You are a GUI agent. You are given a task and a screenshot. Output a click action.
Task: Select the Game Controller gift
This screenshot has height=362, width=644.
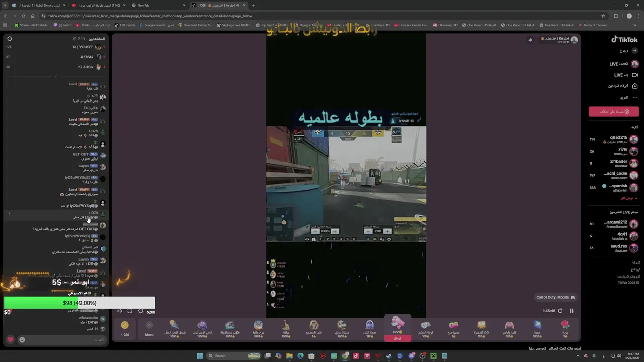point(426,328)
